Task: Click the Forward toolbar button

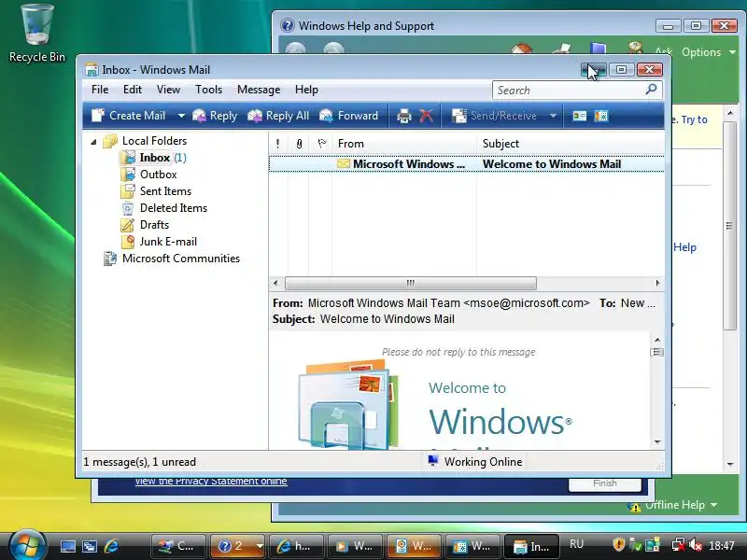Action: point(348,116)
